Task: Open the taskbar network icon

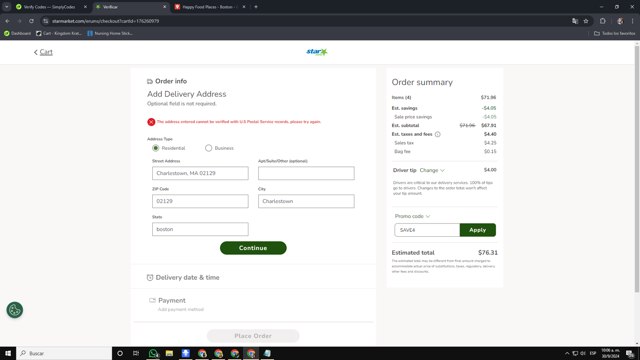Action: click(x=575, y=353)
